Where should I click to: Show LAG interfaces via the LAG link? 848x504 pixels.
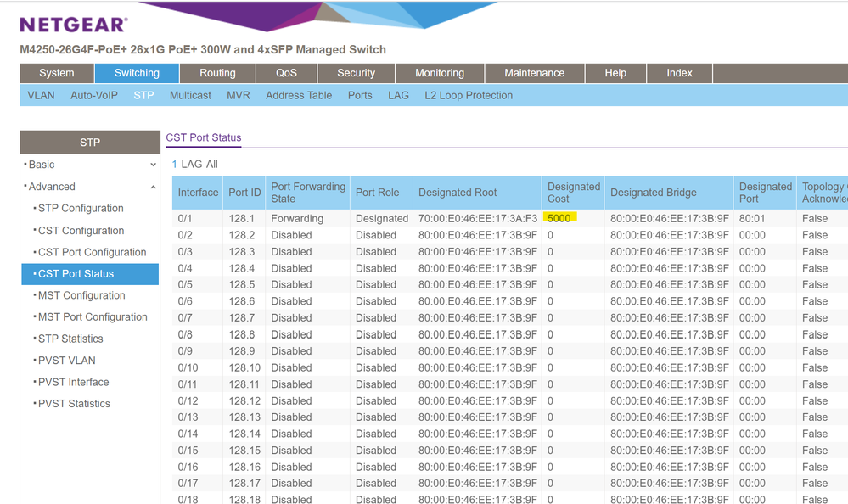tap(191, 164)
